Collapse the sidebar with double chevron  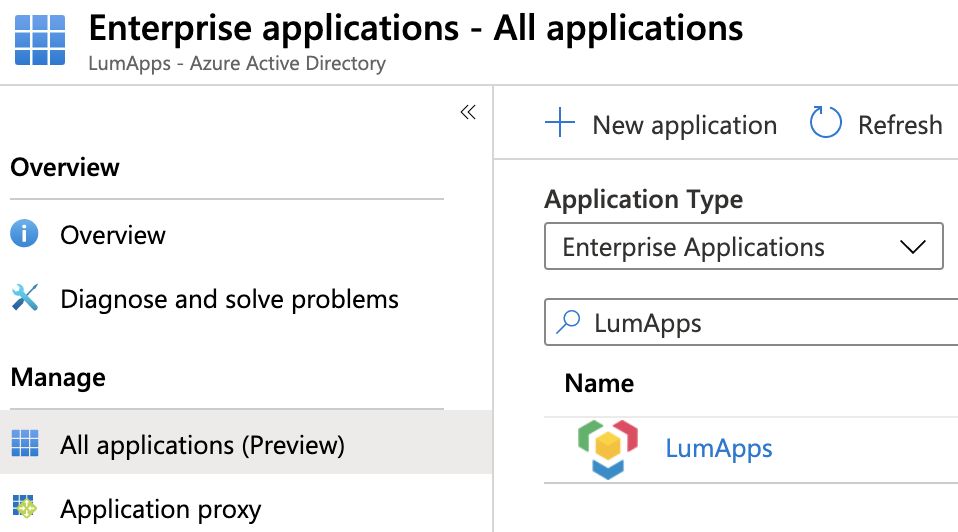click(468, 112)
